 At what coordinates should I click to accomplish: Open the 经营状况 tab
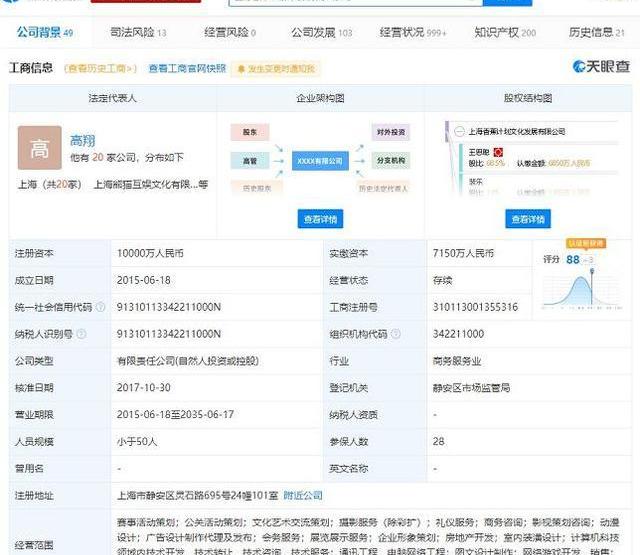413,32
